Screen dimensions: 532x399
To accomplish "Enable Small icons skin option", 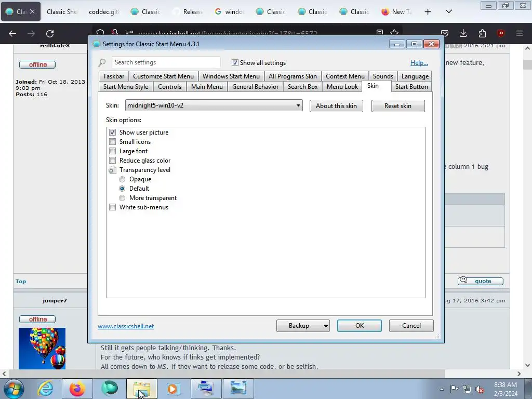I will tap(112, 141).
